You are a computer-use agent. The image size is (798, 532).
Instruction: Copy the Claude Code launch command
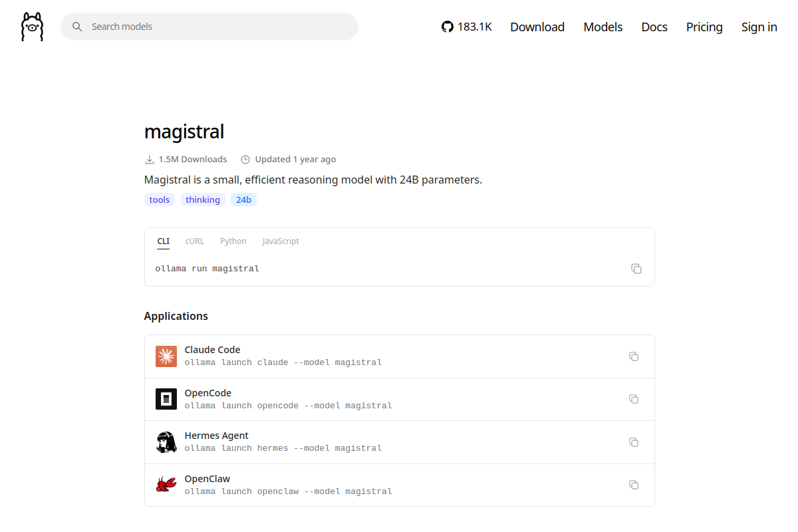coord(634,356)
